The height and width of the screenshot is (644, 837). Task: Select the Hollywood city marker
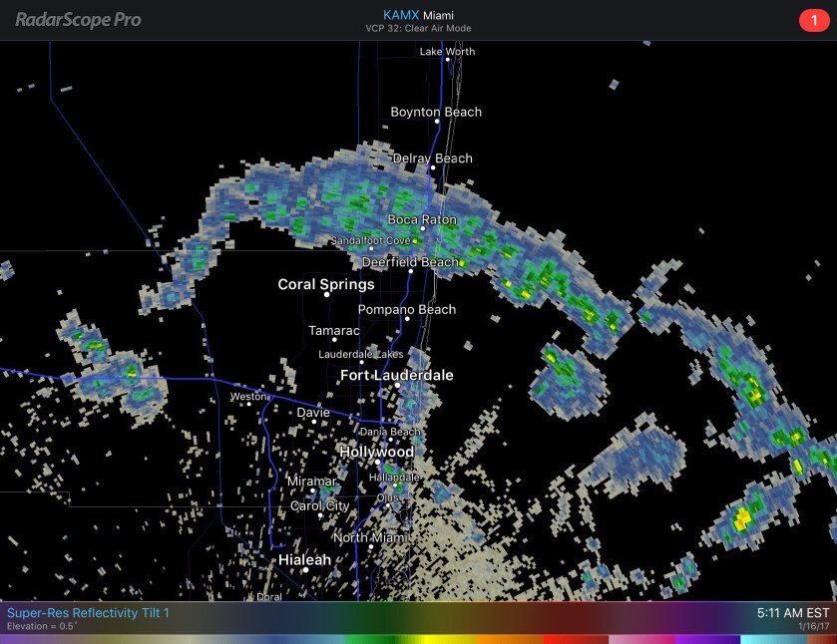pyautogui.click(x=378, y=463)
